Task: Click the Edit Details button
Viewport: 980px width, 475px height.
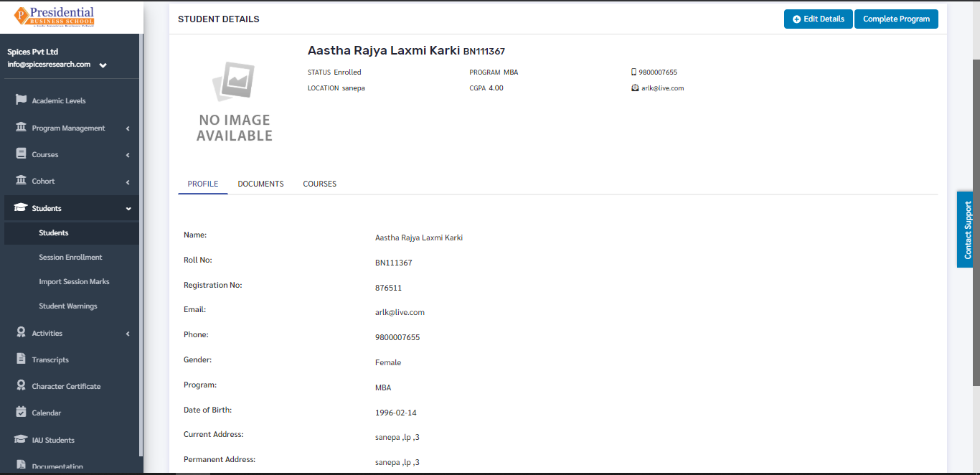Action: (818, 19)
